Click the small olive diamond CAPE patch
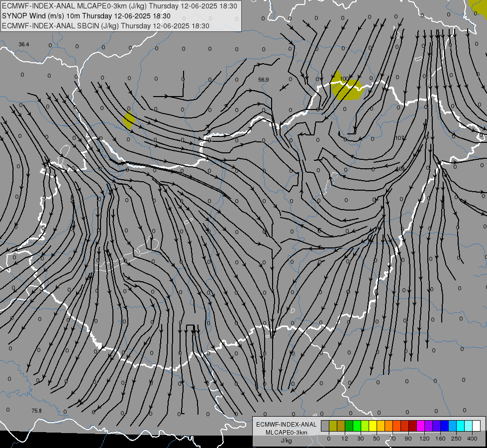 coord(129,120)
